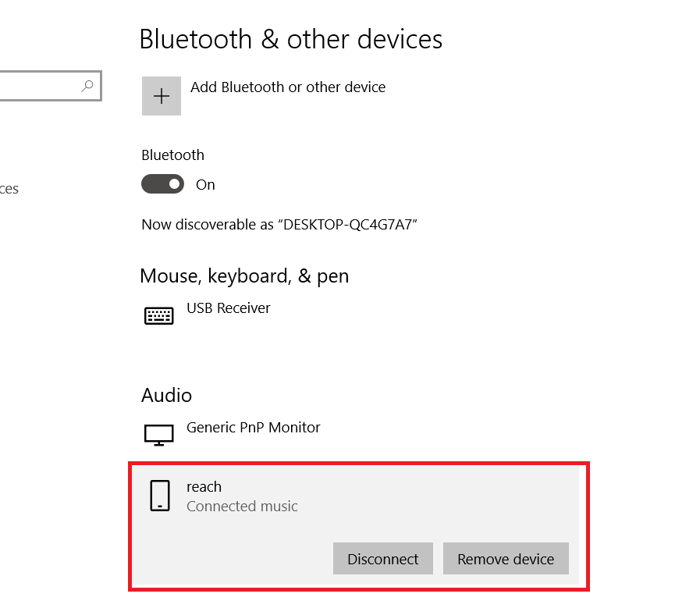This screenshot has width=700, height=608.
Task: Select the 'Add Bluetooth or other device' label
Action: [x=288, y=87]
